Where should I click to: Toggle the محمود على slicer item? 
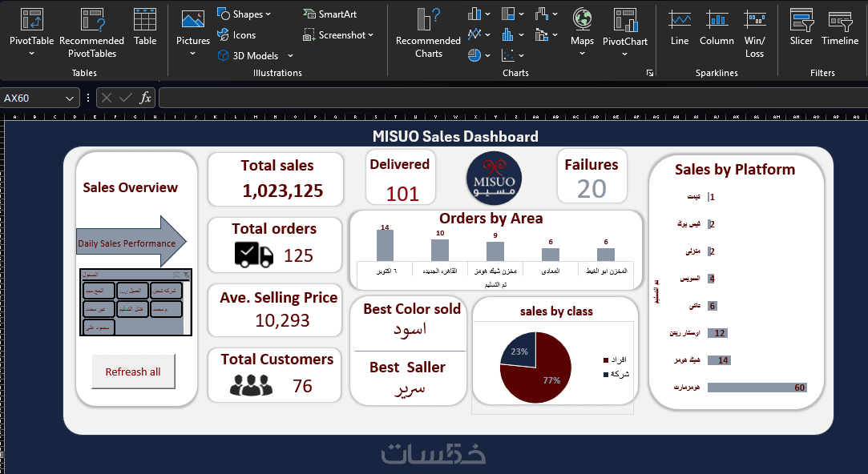pos(99,327)
